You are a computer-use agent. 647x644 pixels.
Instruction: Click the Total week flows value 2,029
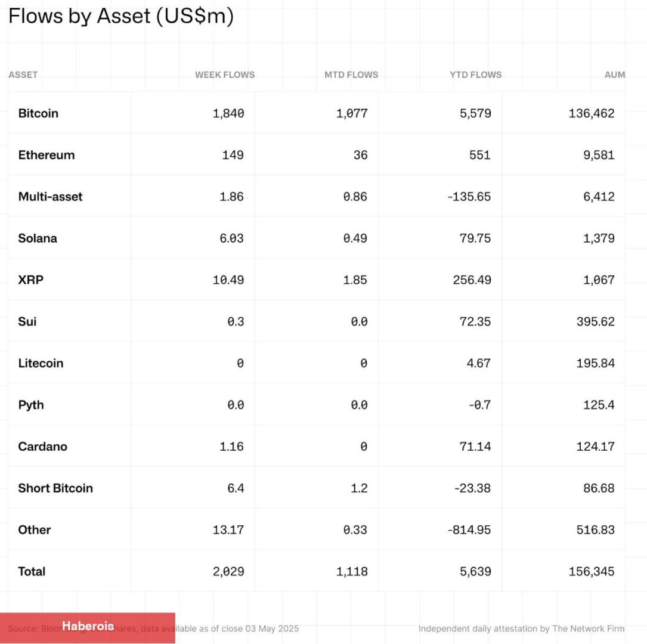click(x=228, y=571)
